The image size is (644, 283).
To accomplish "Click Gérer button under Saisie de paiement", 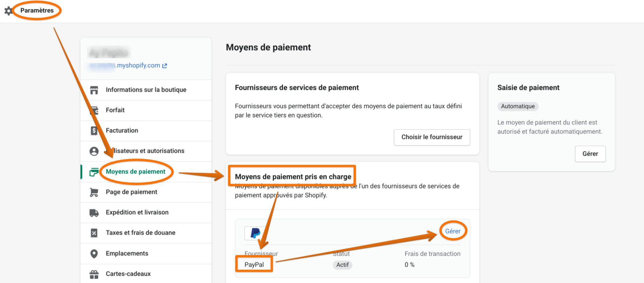I will [590, 154].
